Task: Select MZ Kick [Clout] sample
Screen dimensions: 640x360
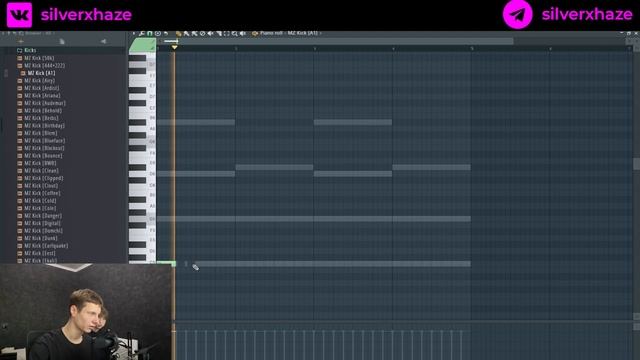Action: [x=38, y=186]
